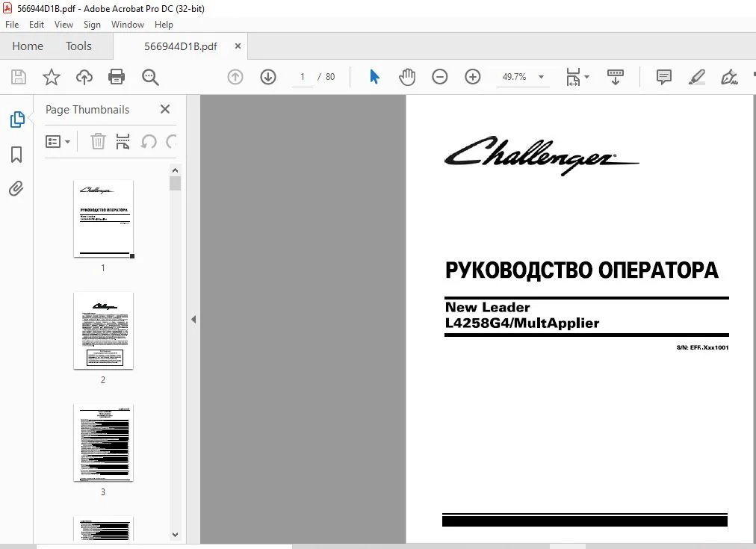Add a comment sticky note

664,77
